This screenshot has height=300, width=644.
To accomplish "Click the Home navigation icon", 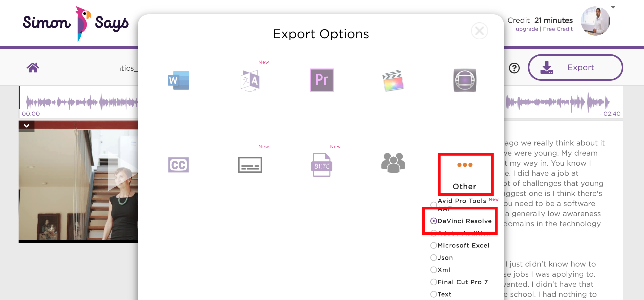I will (x=33, y=67).
